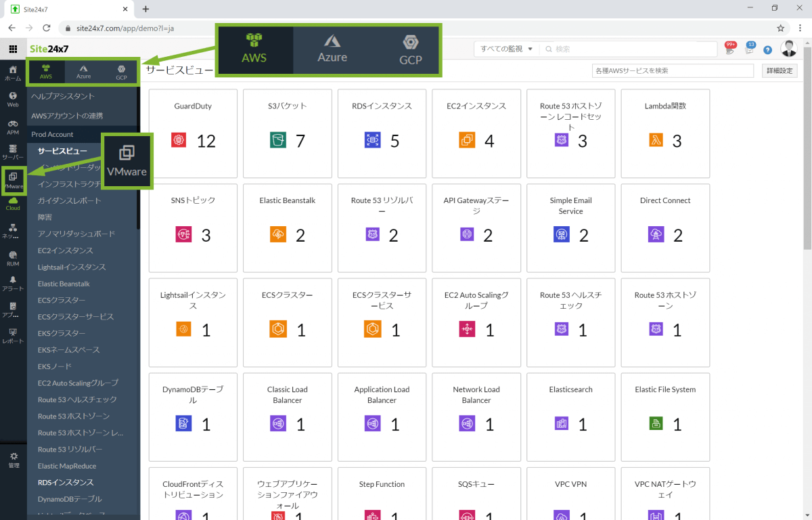This screenshot has width=812, height=520.
Task: Click the count 7 on the S3バケット card
Action: click(300, 141)
